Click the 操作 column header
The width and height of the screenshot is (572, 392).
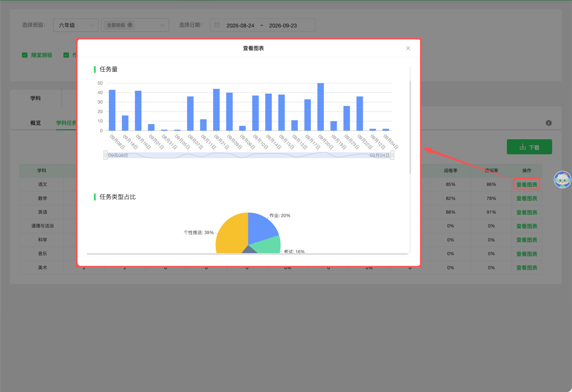coord(527,170)
